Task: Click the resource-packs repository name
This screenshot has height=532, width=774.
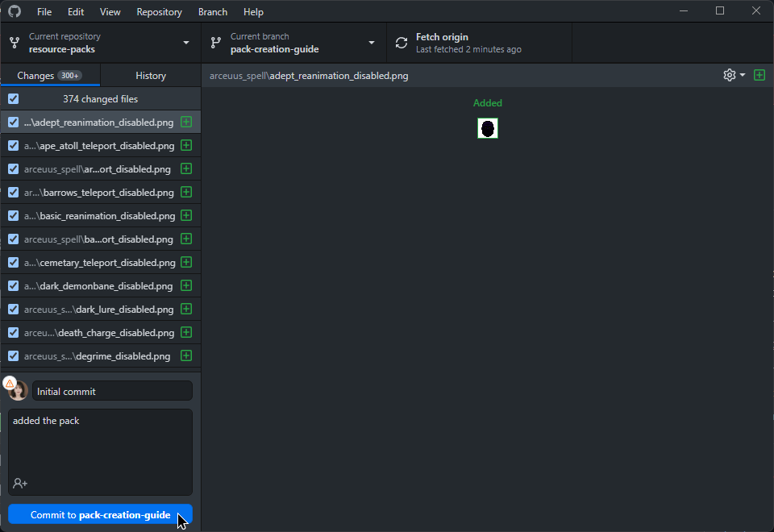Action: [x=62, y=49]
